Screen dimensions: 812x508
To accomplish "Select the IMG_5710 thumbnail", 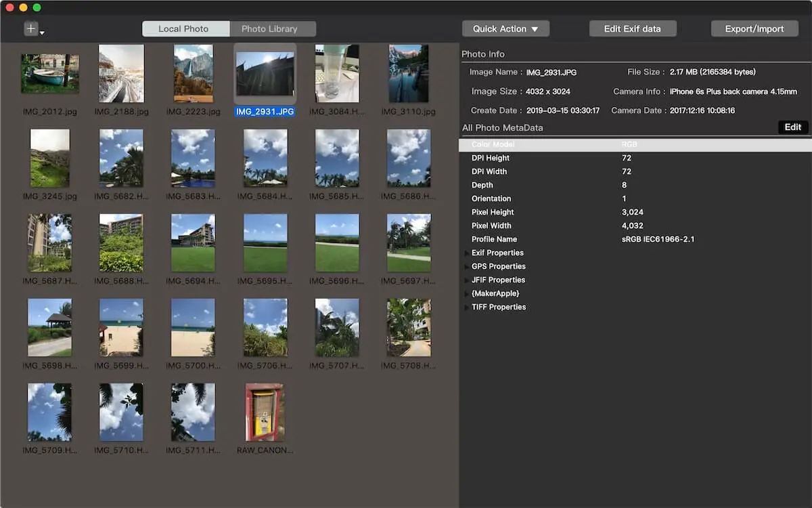I will click(121, 412).
